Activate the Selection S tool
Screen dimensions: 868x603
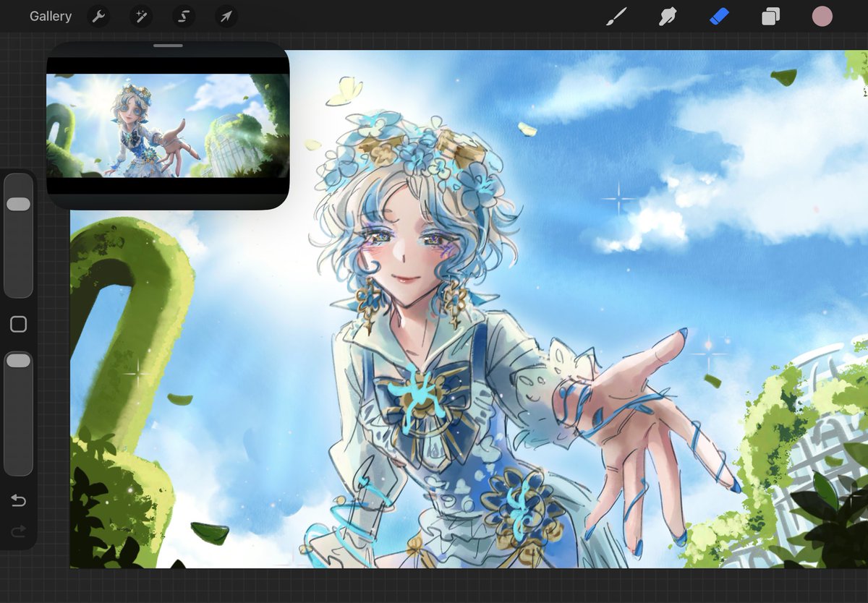(184, 16)
